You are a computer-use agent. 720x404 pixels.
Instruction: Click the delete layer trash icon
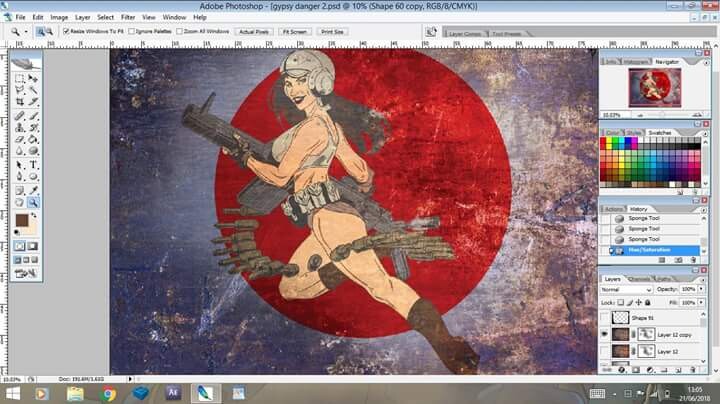(x=693, y=370)
